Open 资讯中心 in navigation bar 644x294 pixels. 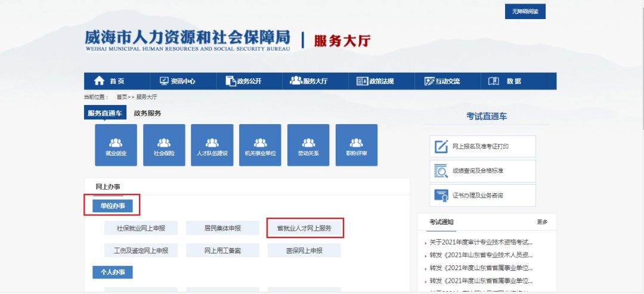pos(177,81)
